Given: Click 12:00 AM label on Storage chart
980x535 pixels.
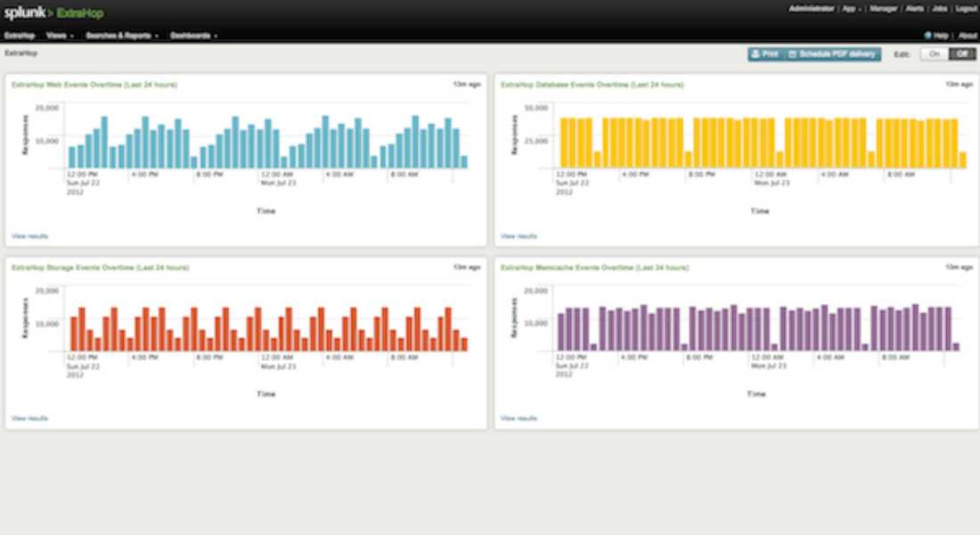Looking at the screenshot, I should [x=277, y=358].
